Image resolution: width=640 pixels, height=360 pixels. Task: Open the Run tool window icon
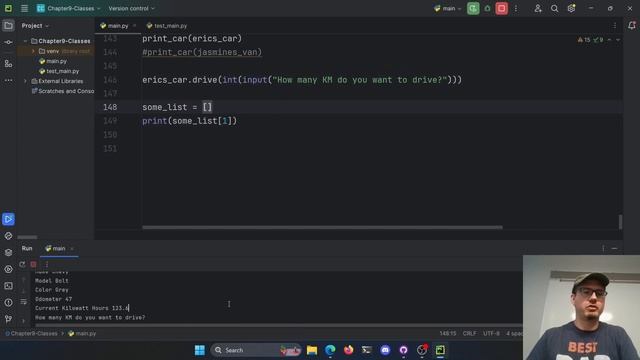tap(8, 219)
